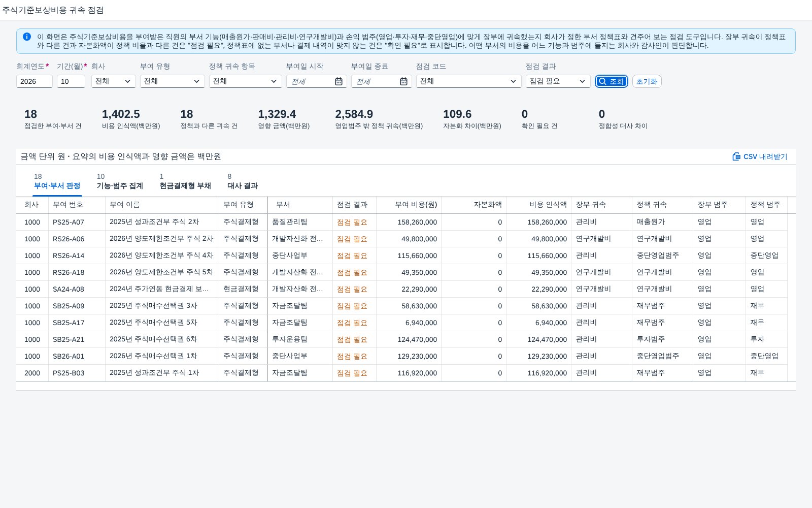This screenshot has height=508, width=812.
Task: Select the RS26-A14 table cell
Action: tap(77, 256)
